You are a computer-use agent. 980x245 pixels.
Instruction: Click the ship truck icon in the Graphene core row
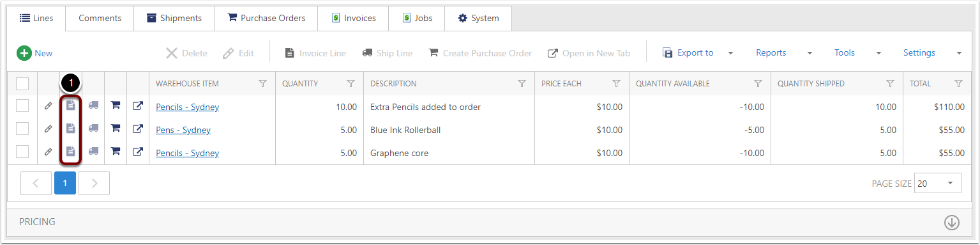click(94, 152)
